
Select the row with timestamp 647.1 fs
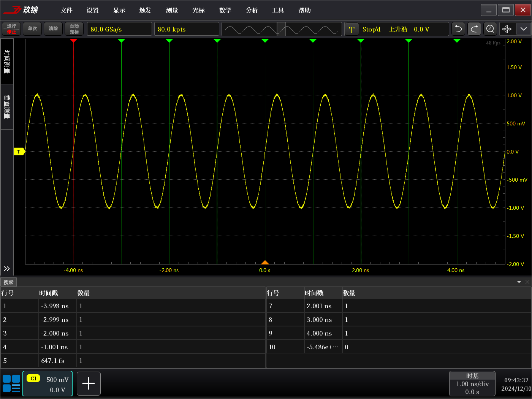[x=133, y=361]
